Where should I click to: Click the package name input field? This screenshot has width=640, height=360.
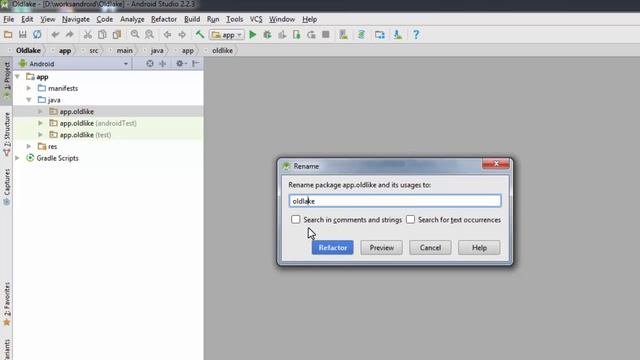(395, 201)
